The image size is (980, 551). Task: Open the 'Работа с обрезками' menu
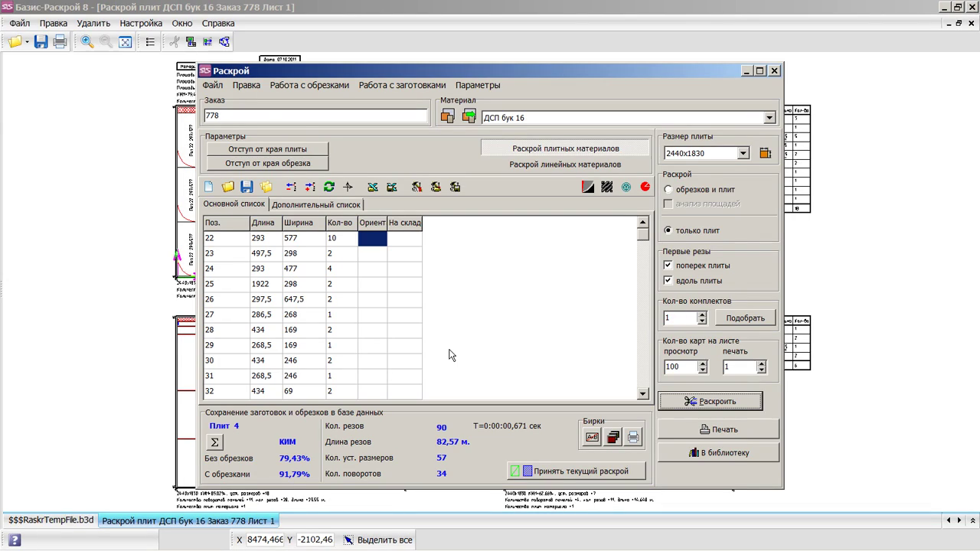(309, 85)
